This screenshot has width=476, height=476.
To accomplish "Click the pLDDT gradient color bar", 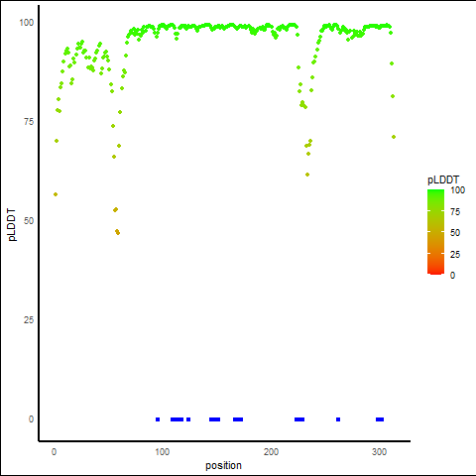I will point(435,232).
